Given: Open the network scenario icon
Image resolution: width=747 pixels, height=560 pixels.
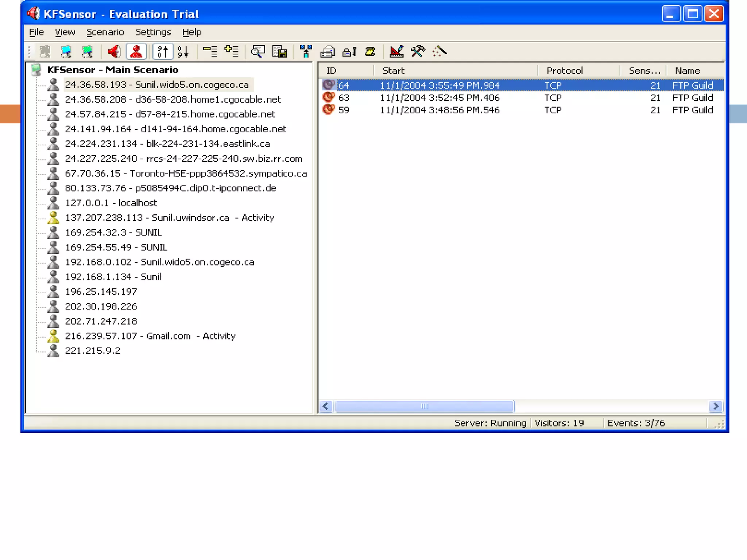Looking at the screenshot, I should pyautogui.click(x=306, y=51).
